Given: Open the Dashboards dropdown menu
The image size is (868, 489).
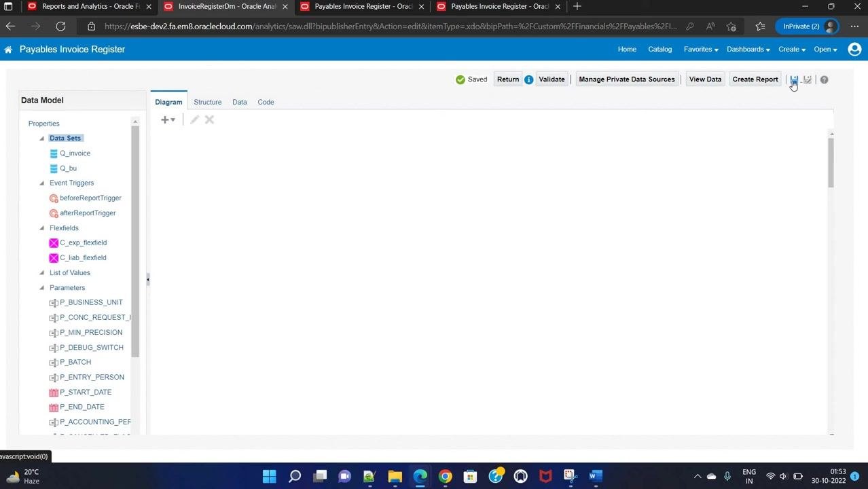Looking at the screenshot, I should coord(748,50).
